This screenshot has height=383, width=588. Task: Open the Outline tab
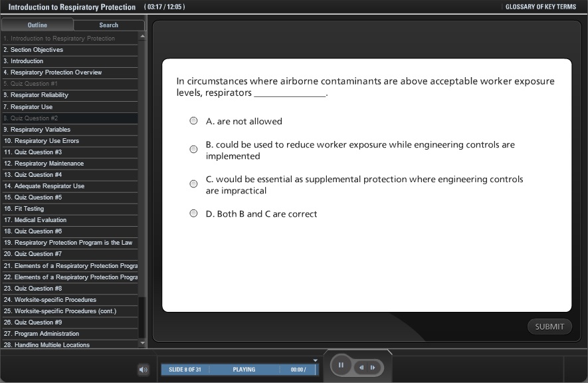pyautogui.click(x=37, y=25)
